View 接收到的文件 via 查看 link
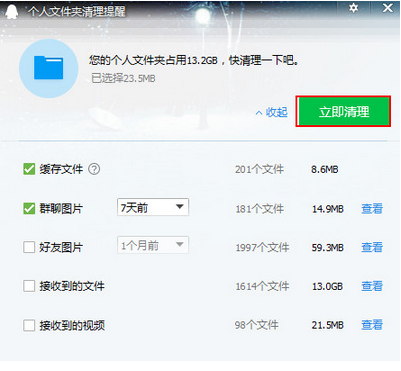Screen dimensions: 401x371 click(x=372, y=286)
